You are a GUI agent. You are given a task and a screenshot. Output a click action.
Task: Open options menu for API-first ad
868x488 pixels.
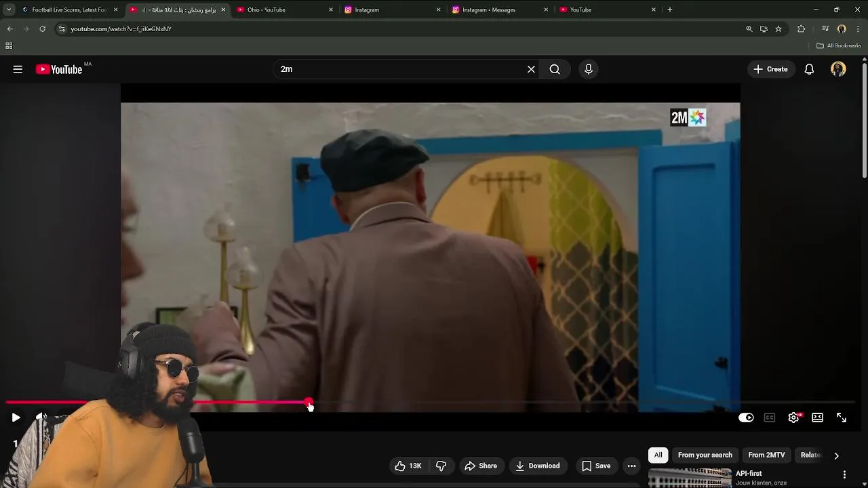coord(844,474)
